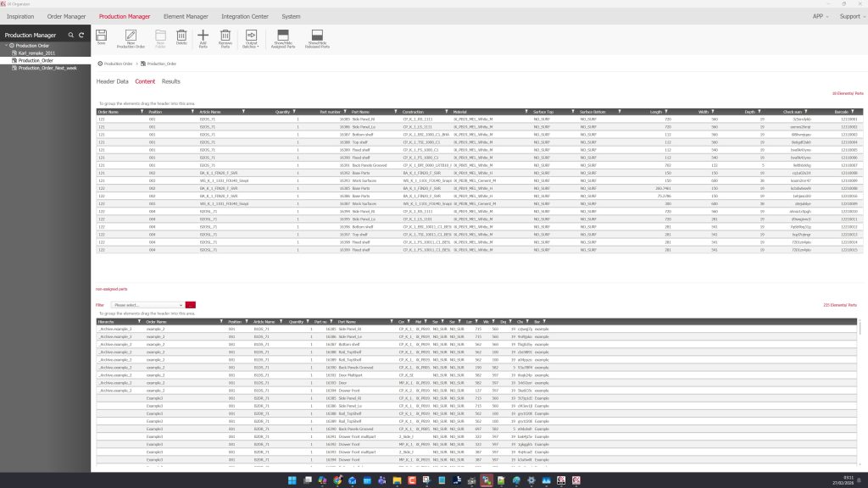Select Karl_remake_2011 in the tree
The width and height of the screenshot is (868, 488).
pyautogui.click(x=36, y=53)
